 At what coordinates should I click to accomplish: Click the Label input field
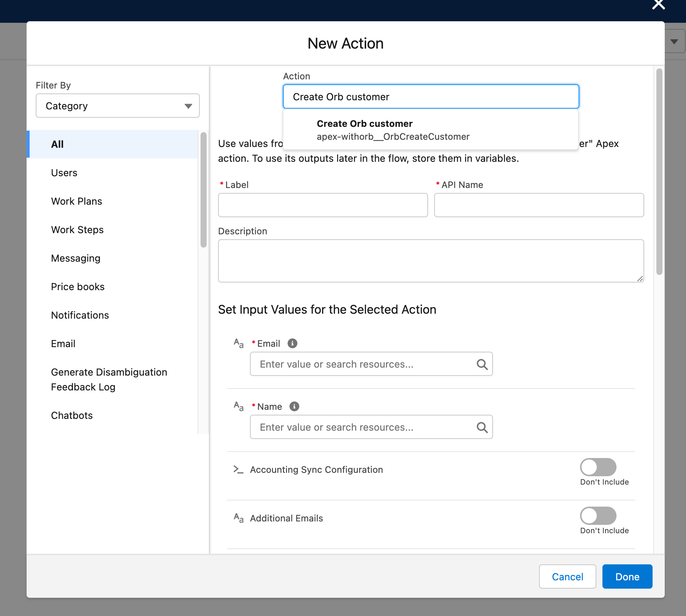click(323, 205)
